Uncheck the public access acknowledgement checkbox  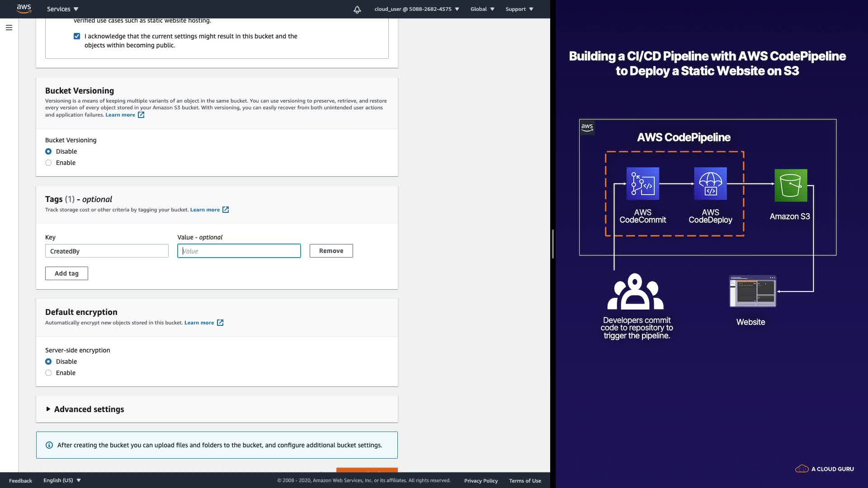coord(77,36)
